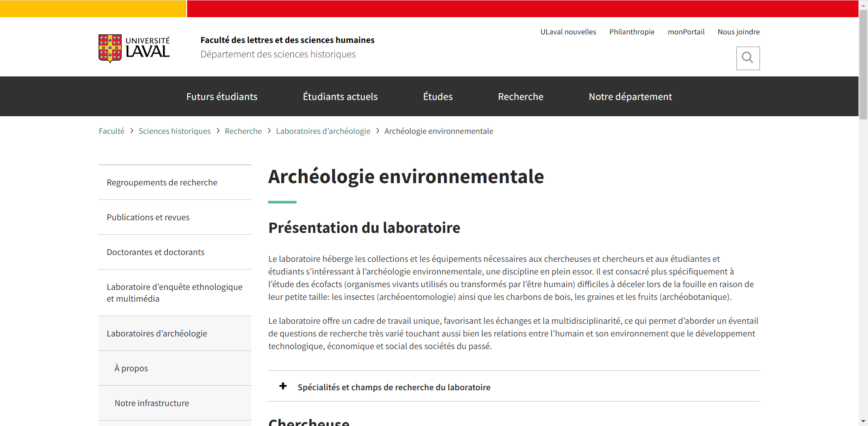Select Études from the navigation bar
The width and height of the screenshot is (868, 426).
(437, 96)
